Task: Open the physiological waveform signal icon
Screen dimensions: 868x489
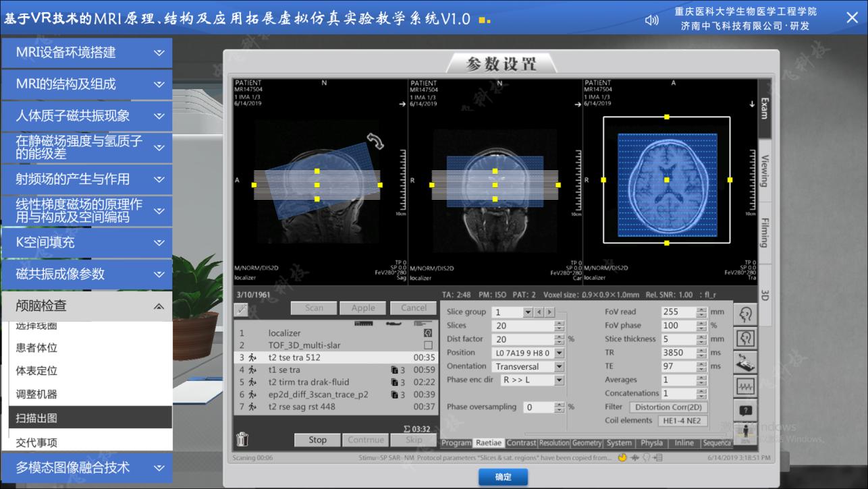Action: click(746, 387)
